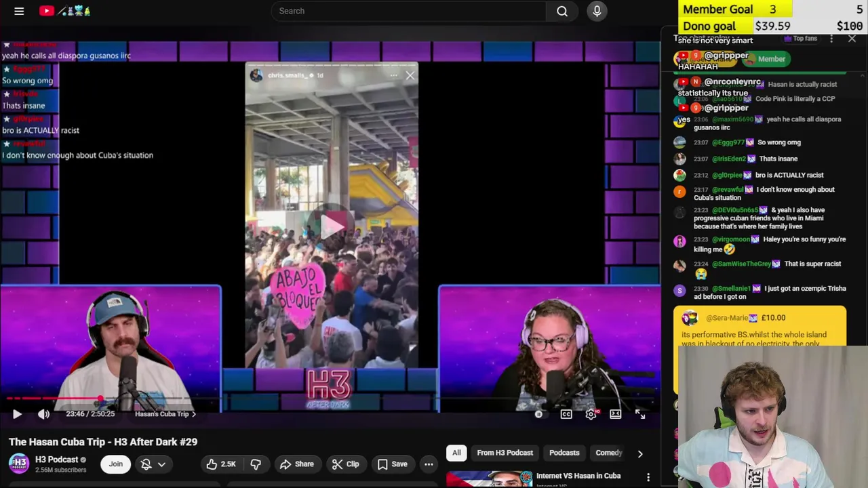Select the From H3 Podcast chip
Viewport: 868px width, 488px height.
pos(505,453)
